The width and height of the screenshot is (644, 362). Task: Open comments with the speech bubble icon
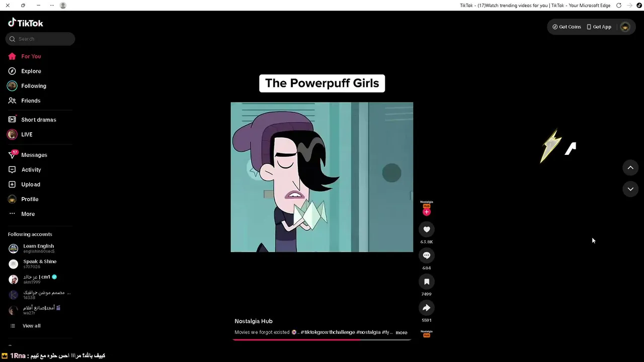tap(427, 255)
